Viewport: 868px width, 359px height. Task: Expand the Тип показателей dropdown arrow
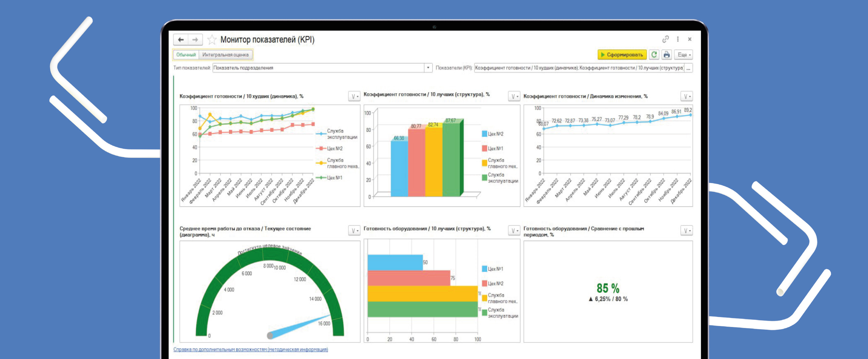click(x=428, y=68)
